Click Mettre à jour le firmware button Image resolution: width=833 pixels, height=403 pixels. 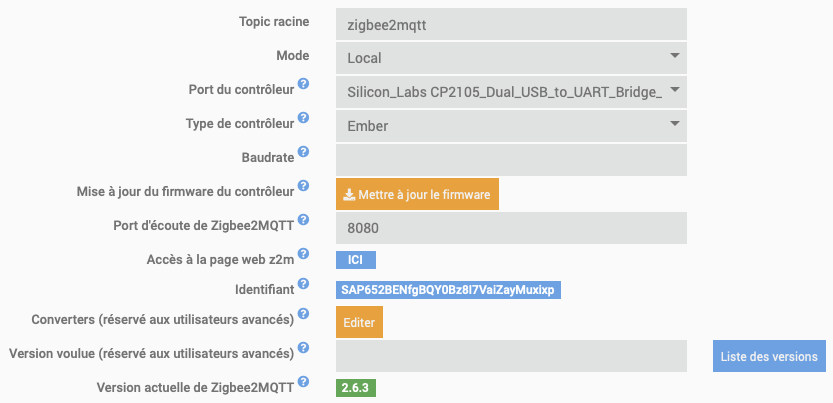(x=417, y=194)
